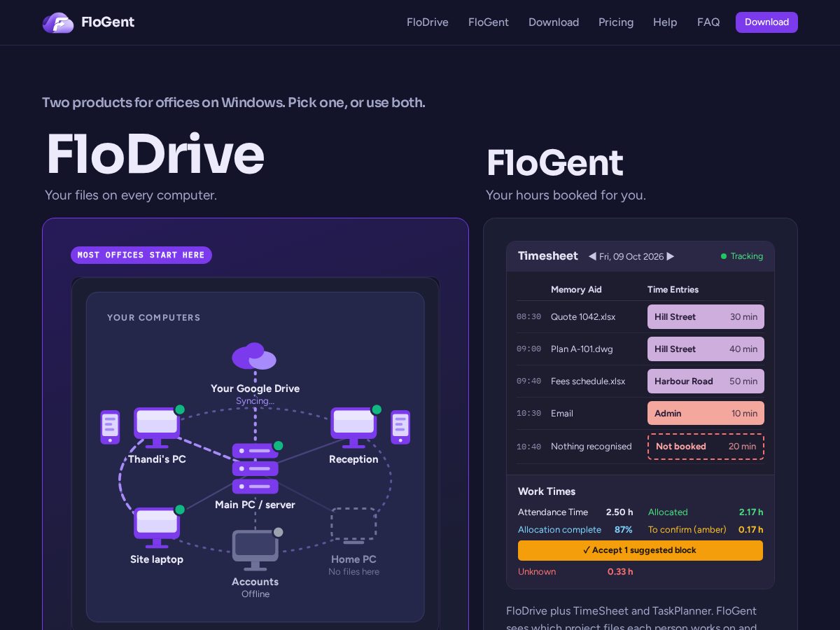Click the dashed Home PC placeholder icon
Viewport: 840px width, 630px height.
point(353,526)
